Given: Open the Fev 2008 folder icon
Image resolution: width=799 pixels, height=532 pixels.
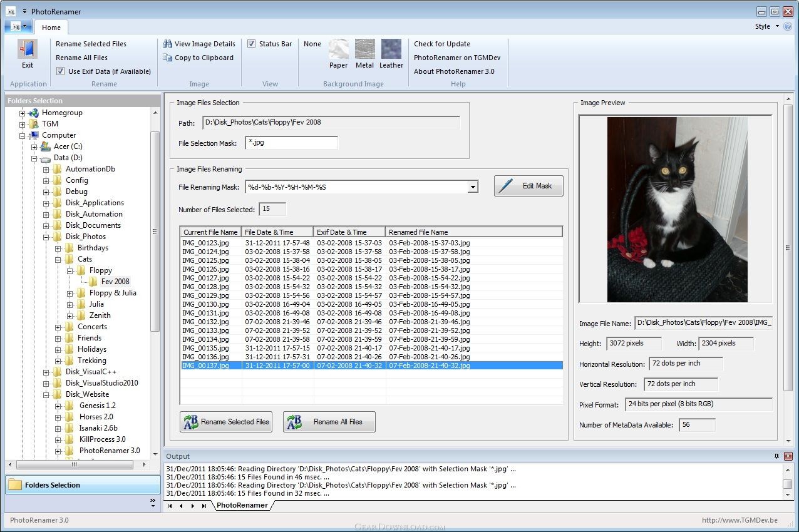Looking at the screenshot, I should [93, 282].
